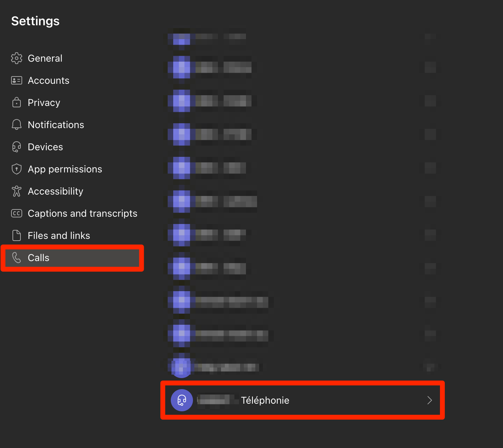The image size is (503, 448).
Task: Click the Devices headset icon in sidebar
Action: (17, 147)
